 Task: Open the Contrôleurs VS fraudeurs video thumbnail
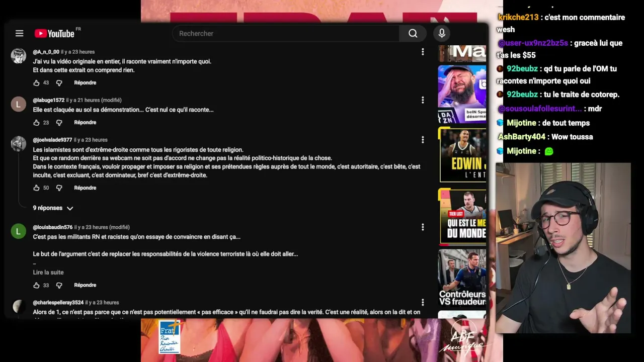tap(462, 278)
